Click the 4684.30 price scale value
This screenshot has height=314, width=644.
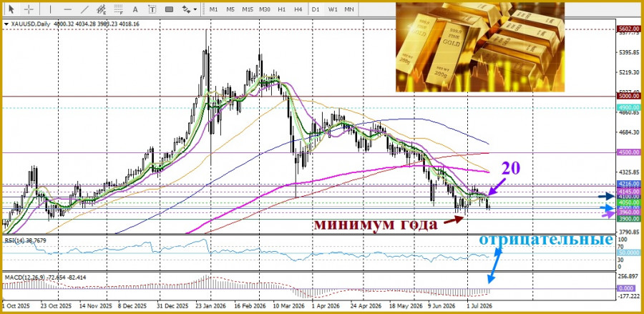(629, 132)
